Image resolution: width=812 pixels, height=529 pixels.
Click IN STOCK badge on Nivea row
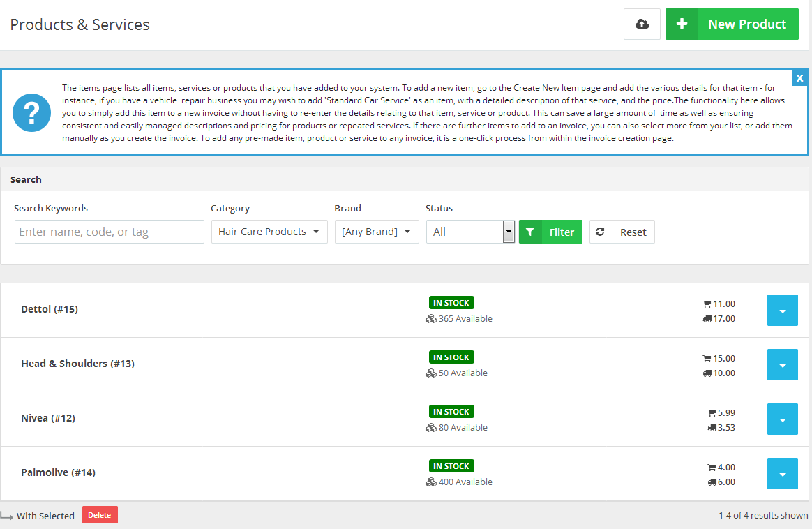451,411
